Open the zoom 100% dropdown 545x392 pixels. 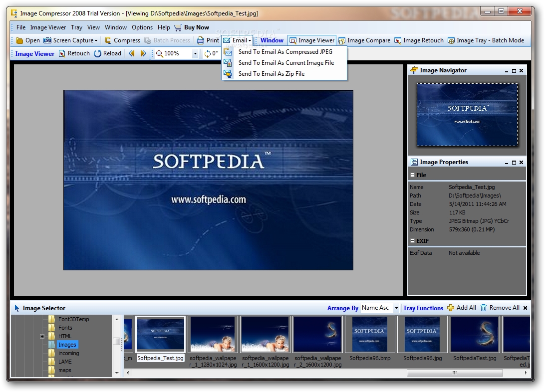(x=195, y=53)
